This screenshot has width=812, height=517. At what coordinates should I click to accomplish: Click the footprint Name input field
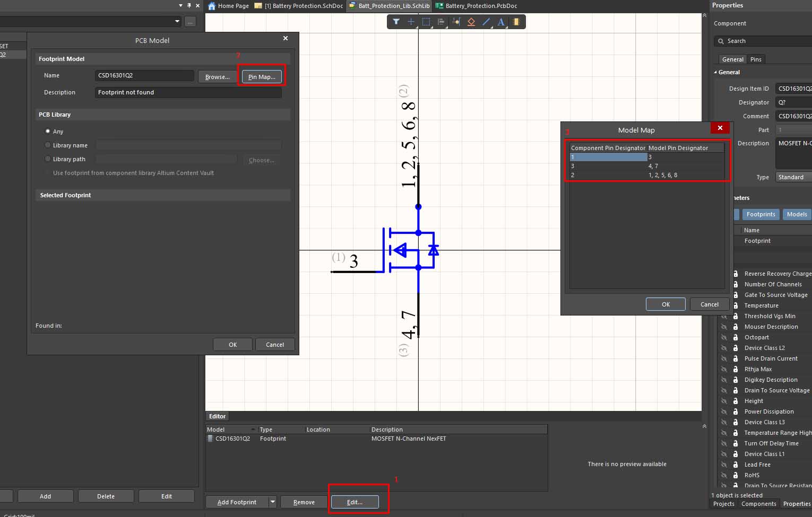coord(144,75)
